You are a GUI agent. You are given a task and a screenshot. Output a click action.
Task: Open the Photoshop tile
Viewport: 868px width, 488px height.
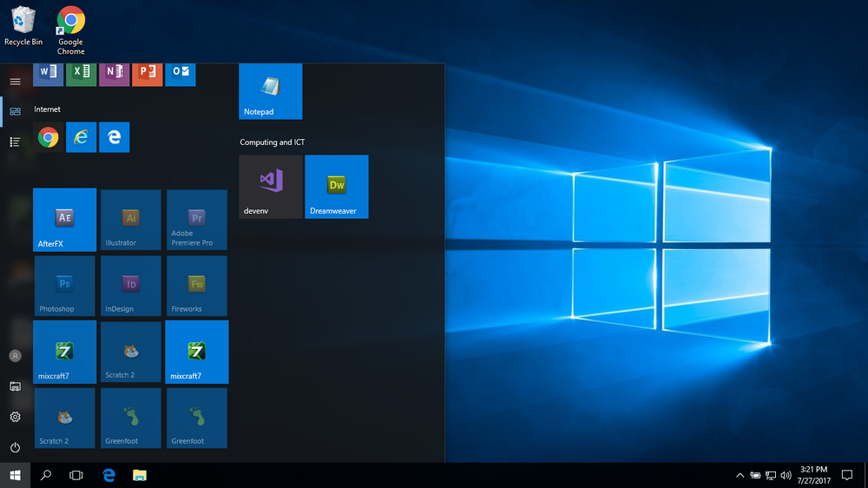coord(65,286)
